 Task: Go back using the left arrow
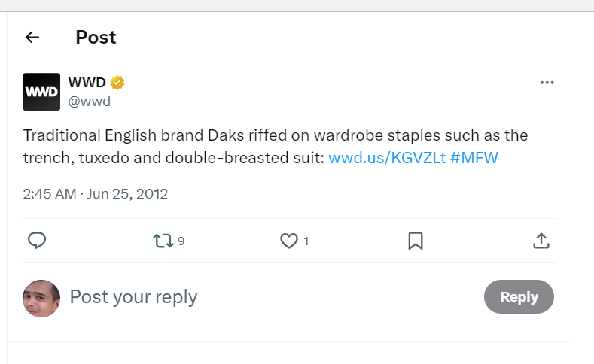click(x=32, y=37)
